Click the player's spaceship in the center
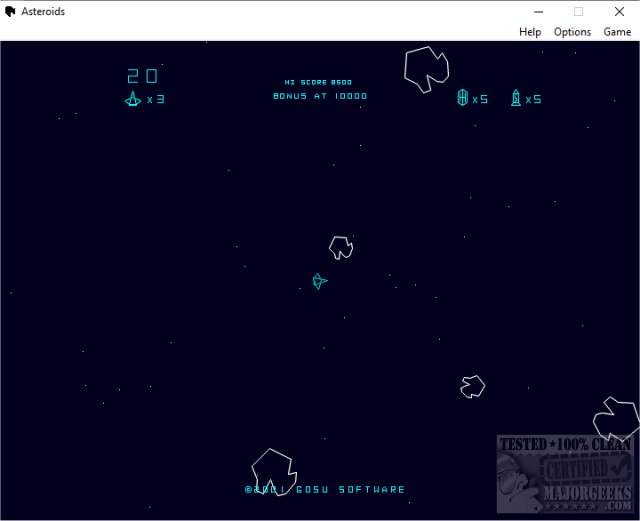 [x=320, y=281]
